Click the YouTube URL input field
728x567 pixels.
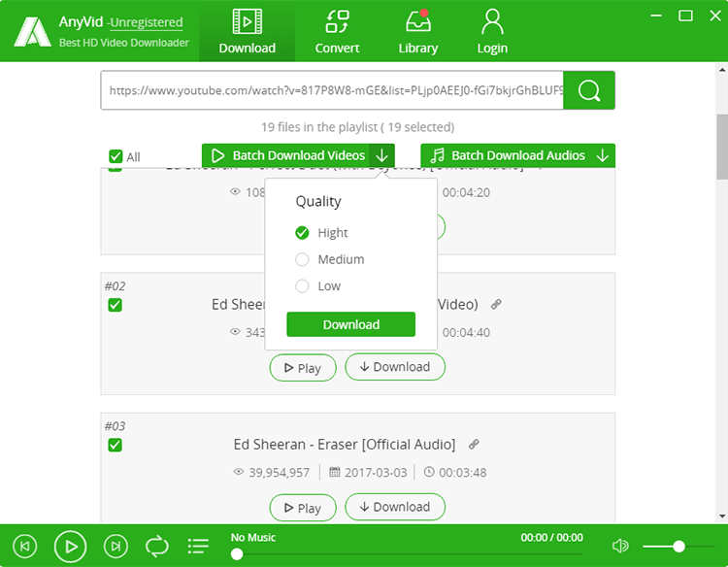pyautogui.click(x=332, y=90)
